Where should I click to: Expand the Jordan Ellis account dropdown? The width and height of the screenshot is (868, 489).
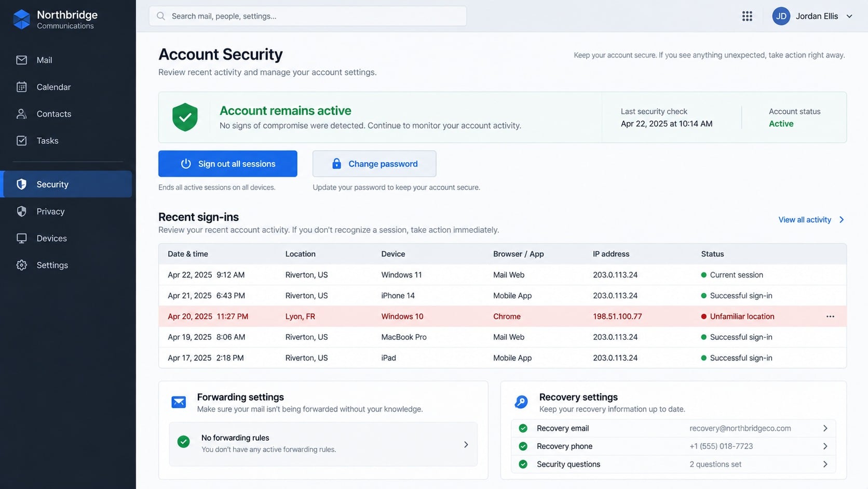coord(849,16)
